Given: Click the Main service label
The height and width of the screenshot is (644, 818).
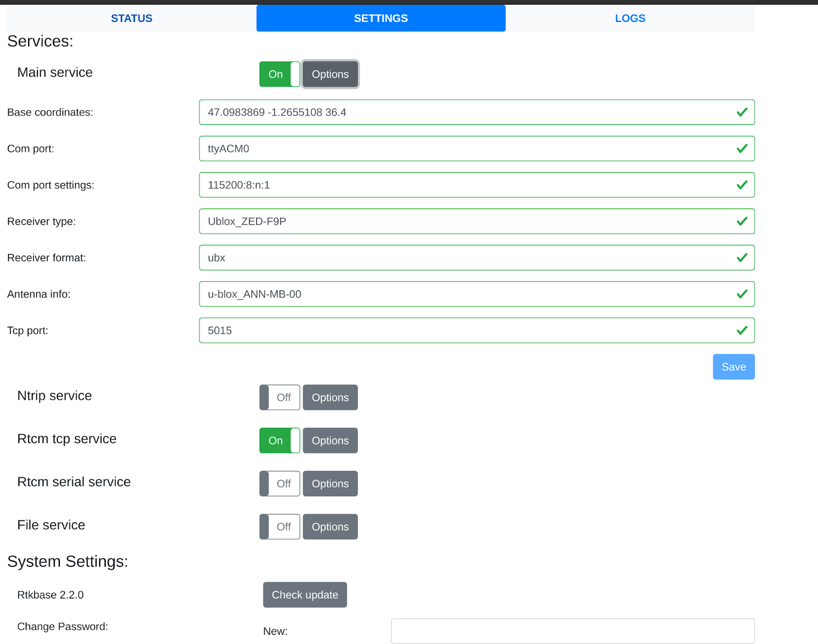Looking at the screenshot, I should pyautogui.click(x=55, y=73).
